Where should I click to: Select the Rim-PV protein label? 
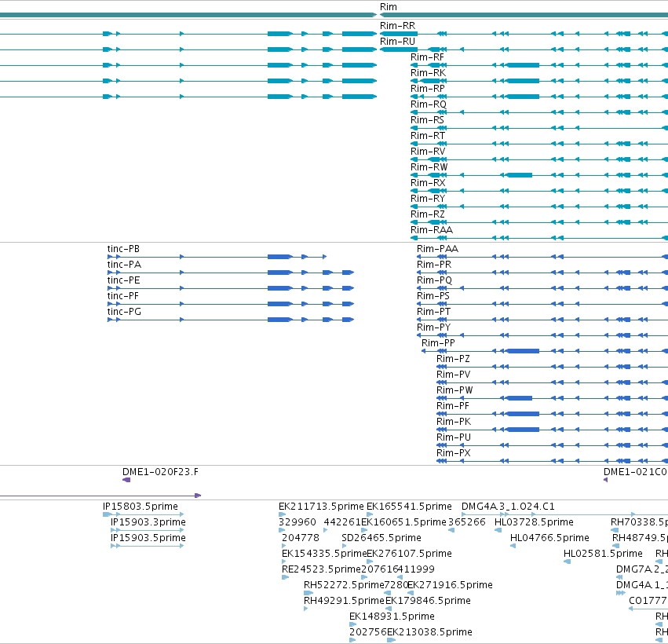coord(454,375)
